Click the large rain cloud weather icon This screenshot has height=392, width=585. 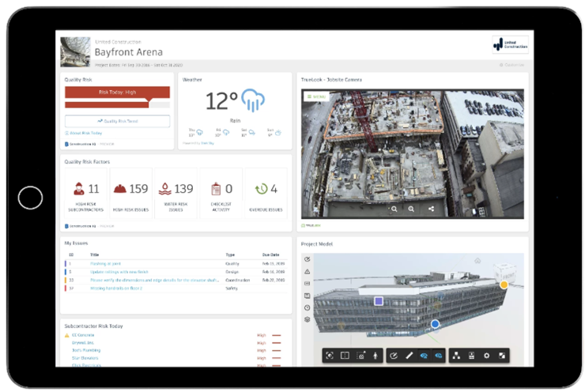[253, 100]
